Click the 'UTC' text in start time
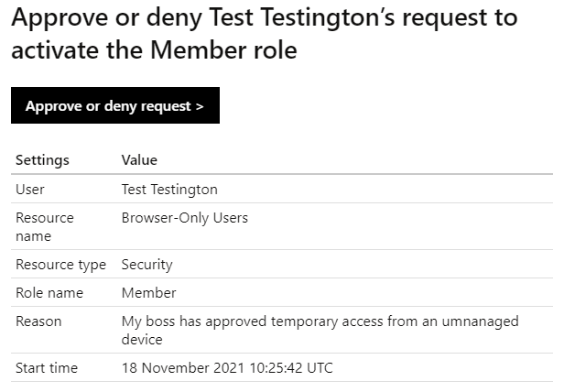 pos(320,368)
